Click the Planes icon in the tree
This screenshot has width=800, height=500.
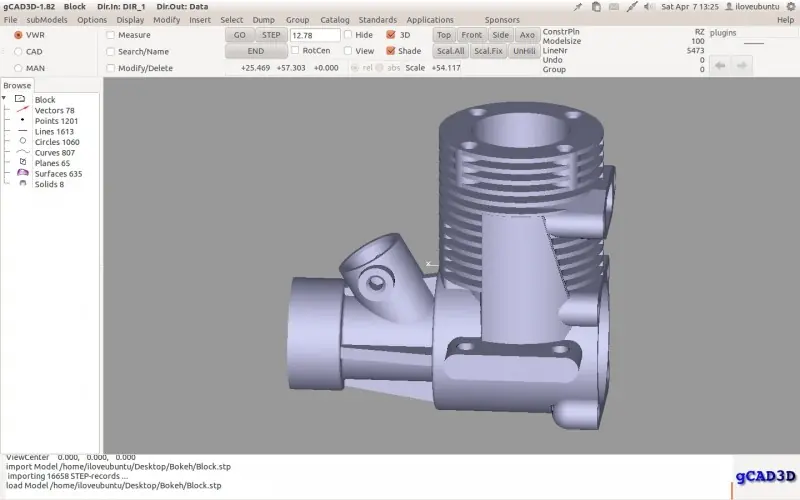click(x=22, y=162)
